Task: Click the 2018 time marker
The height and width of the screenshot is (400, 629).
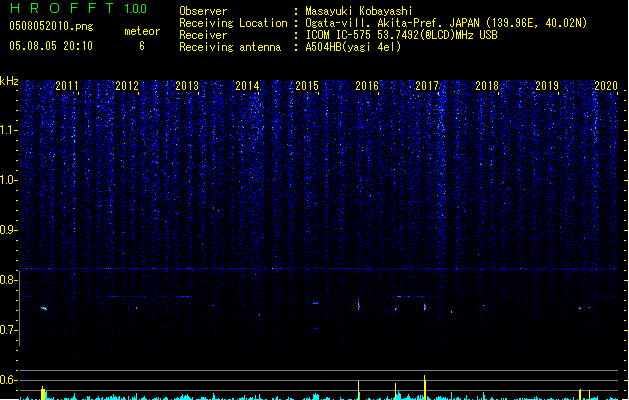Action: click(487, 86)
